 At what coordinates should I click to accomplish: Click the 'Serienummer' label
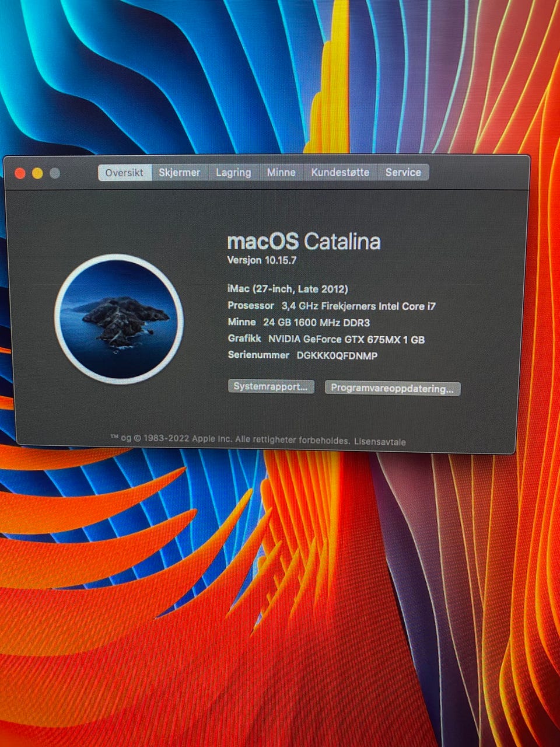point(258,355)
